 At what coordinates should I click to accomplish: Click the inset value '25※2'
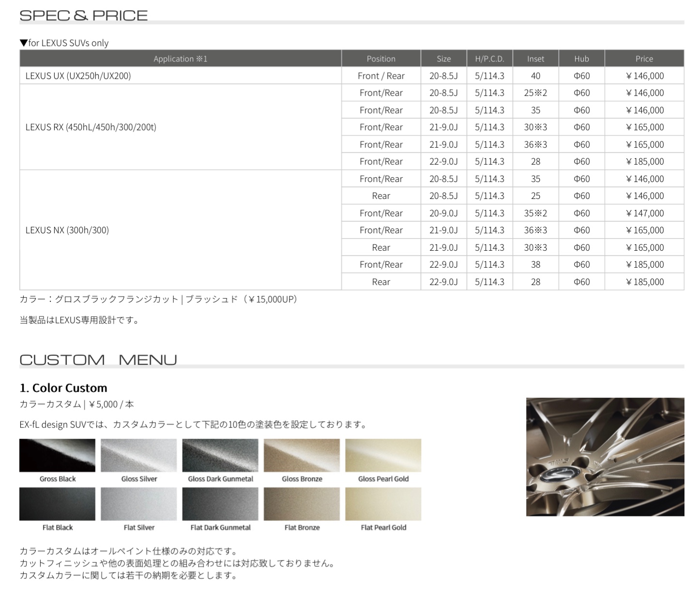click(535, 93)
